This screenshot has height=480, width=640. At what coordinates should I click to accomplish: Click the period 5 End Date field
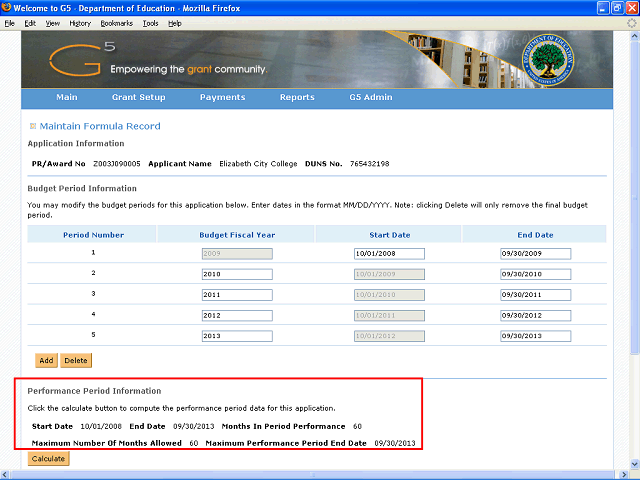[x=535, y=337]
